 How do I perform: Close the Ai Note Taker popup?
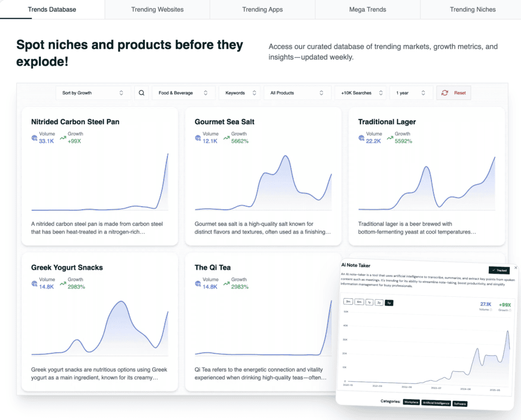click(x=515, y=267)
